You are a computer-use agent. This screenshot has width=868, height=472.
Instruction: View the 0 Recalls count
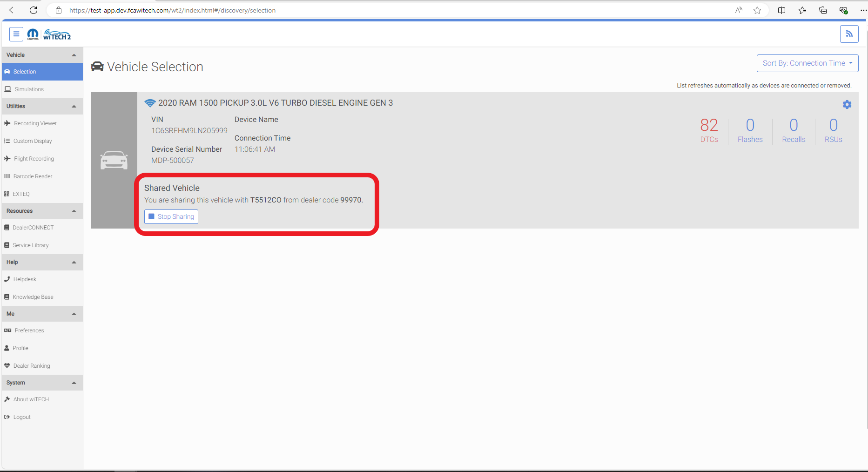point(794,130)
